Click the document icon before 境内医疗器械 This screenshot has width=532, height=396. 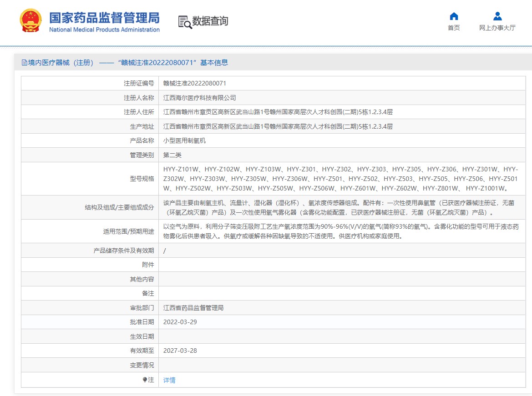pos(25,63)
